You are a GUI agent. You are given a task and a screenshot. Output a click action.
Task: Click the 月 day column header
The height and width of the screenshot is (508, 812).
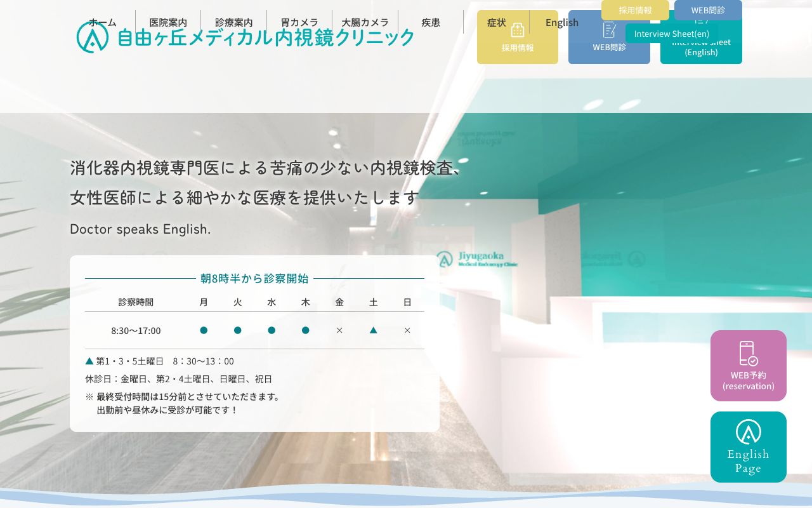pyautogui.click(x=204, y=302)
